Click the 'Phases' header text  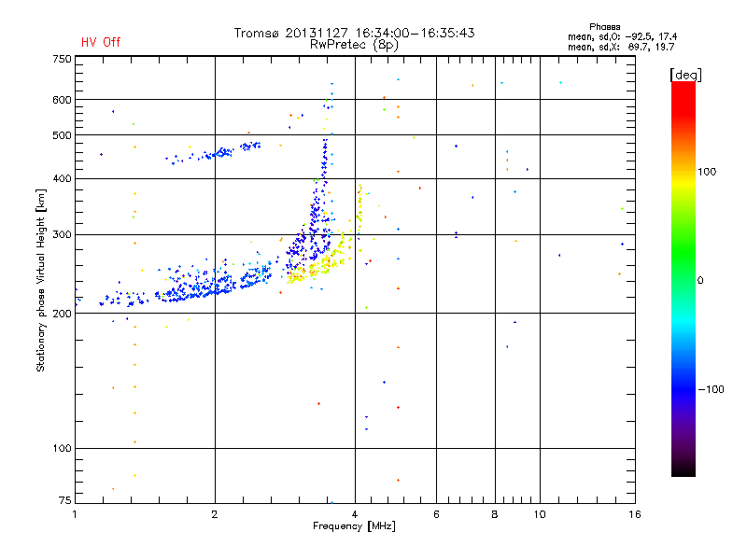604,27
